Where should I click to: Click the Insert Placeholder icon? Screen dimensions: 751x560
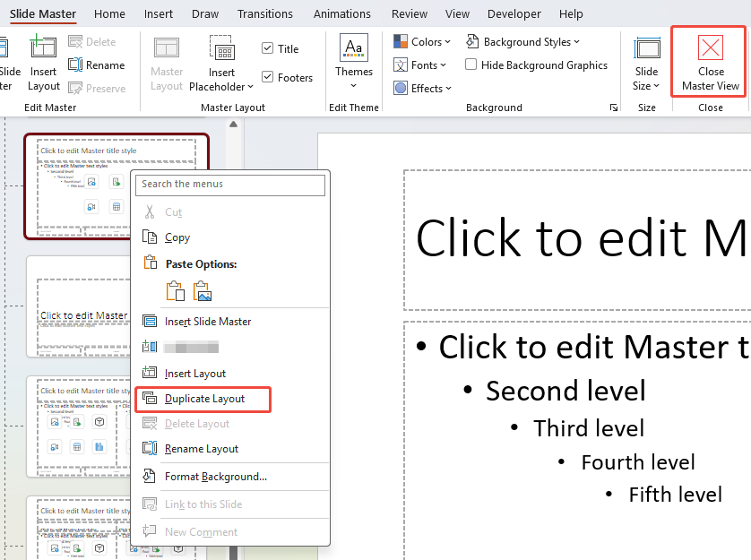click(221, 48)
